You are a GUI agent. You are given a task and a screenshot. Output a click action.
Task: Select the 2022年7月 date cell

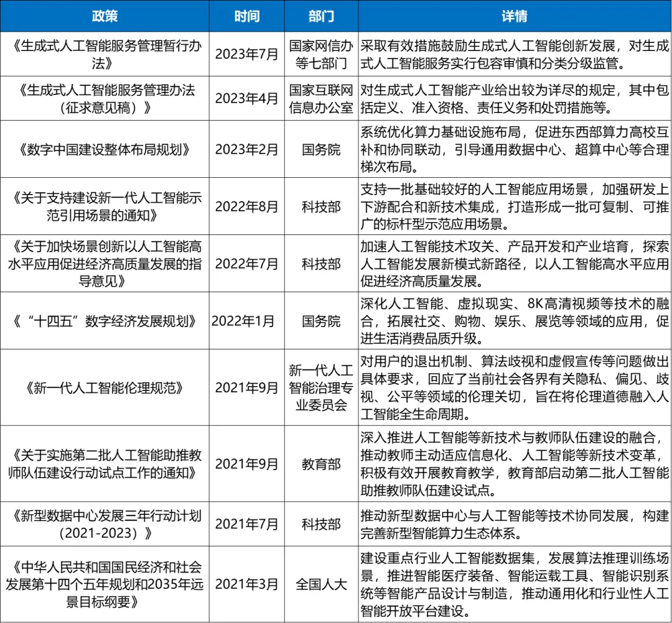point(247,264)
